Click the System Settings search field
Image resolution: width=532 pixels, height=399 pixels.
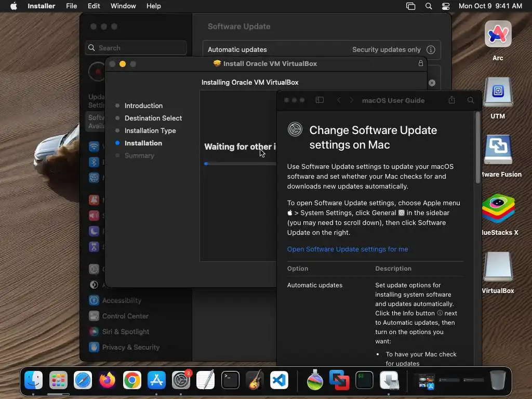coord(136,48)
